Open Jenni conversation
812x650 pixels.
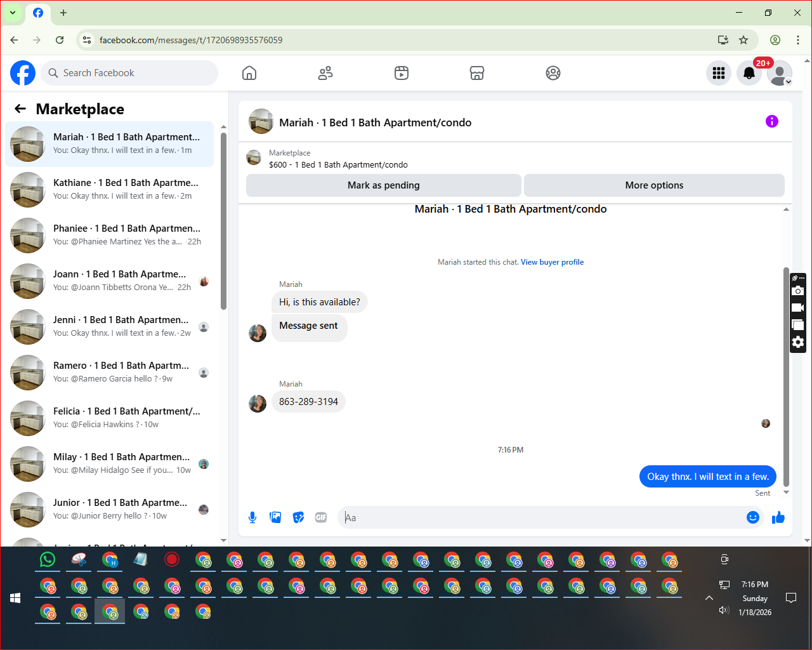110,327
